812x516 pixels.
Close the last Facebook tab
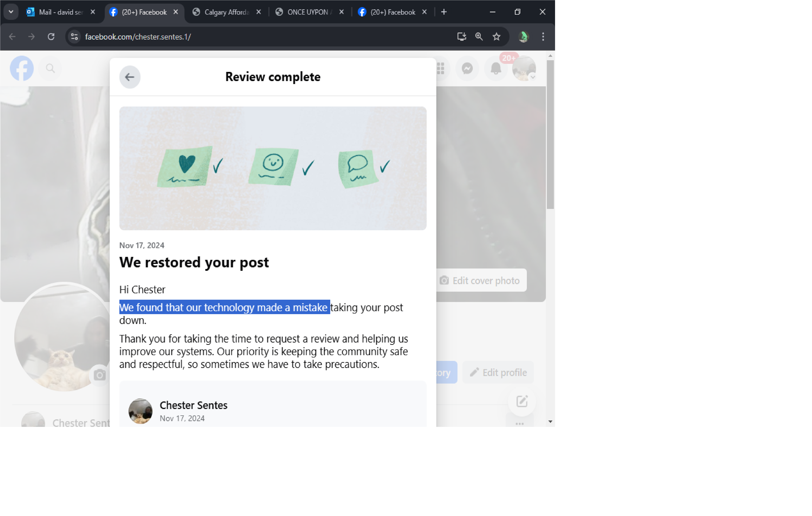tap(425, 12)
